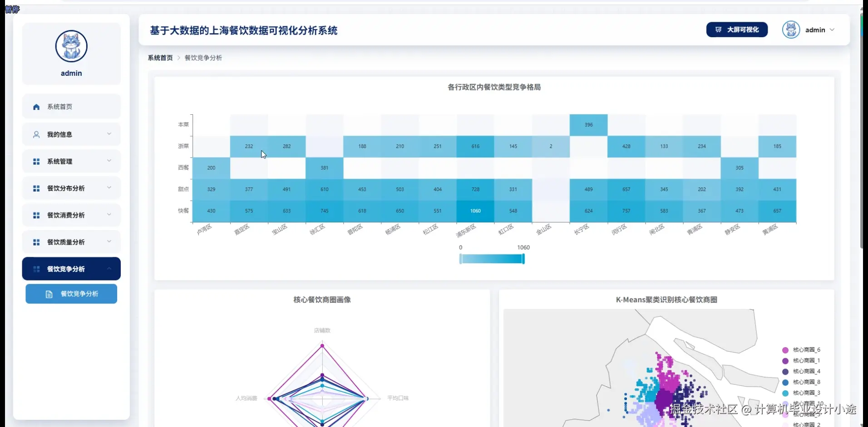The width and height of the screenshot is (868, 427).
Task: Click the chart title 各行政区内餐饮类型竞争格局
Action: tap(494, 87)
